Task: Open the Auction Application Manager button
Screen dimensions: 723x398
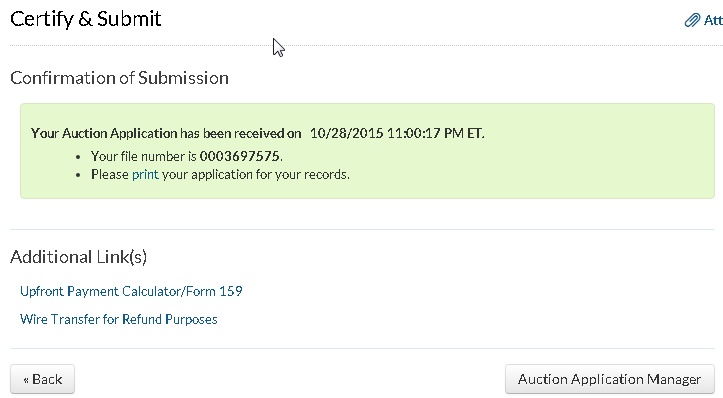Action: click(610, 379)
